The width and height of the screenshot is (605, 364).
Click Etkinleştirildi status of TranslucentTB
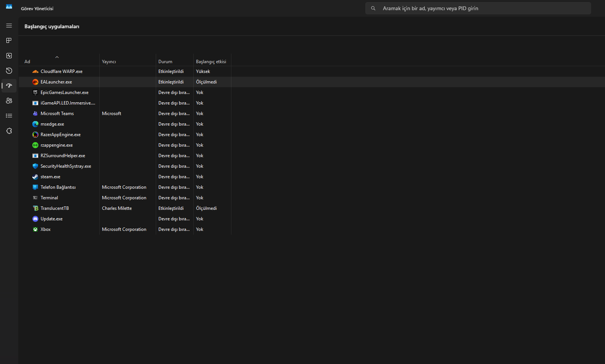171,208
